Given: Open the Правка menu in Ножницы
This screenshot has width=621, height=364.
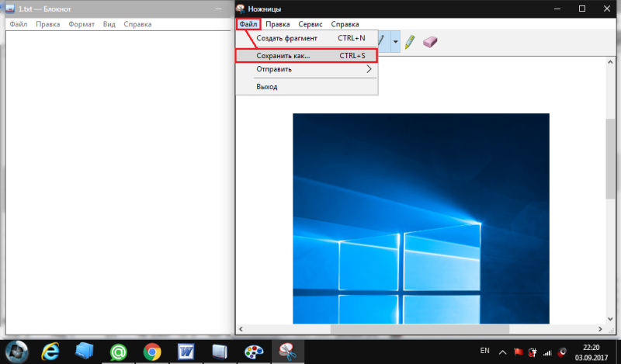Looking at the screenshot, I should (x=278, y=24).
